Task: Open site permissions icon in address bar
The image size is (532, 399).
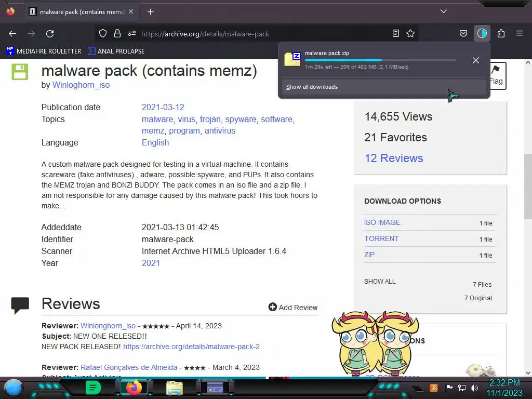Action: pos(132,33)
